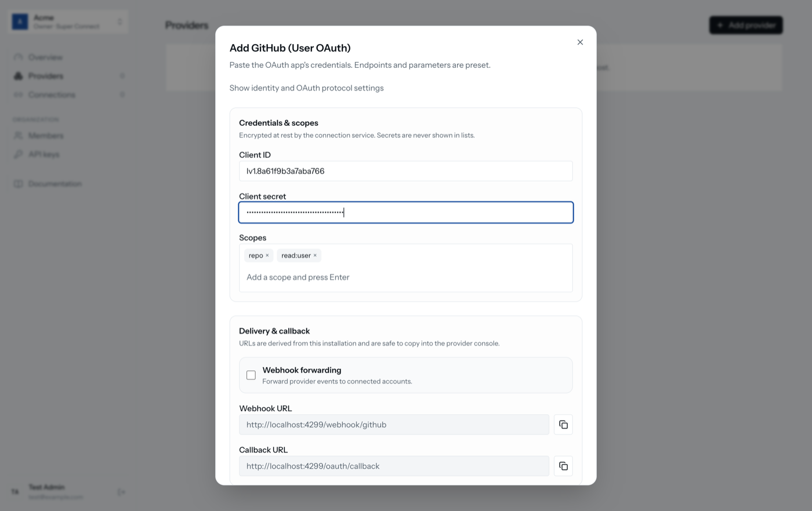Enable the Webhook forwarding checkbox
Screen dimensions: 812x511
(x=251, y=375)
